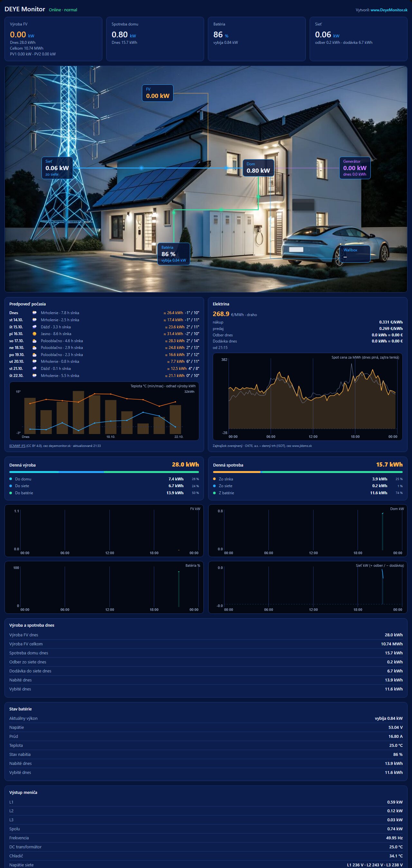
Task: Click the Prúd value 16.80 A
Action: pos(396,736)
